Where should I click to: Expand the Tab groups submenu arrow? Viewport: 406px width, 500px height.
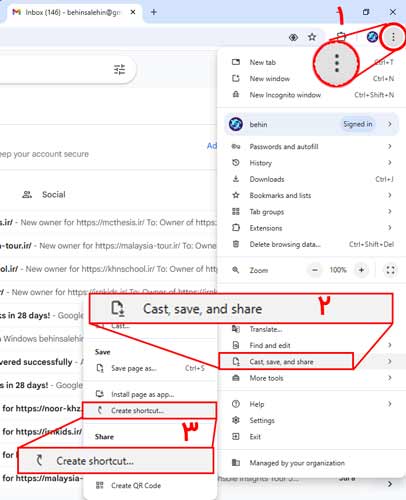(390, 211)
